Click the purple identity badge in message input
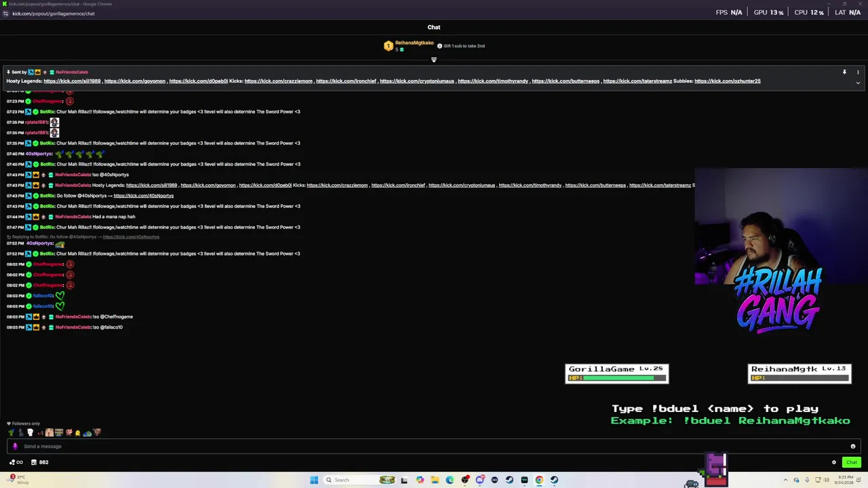Image resolution: width=868 pixels, height=488 pixels. tap(15, 447)
